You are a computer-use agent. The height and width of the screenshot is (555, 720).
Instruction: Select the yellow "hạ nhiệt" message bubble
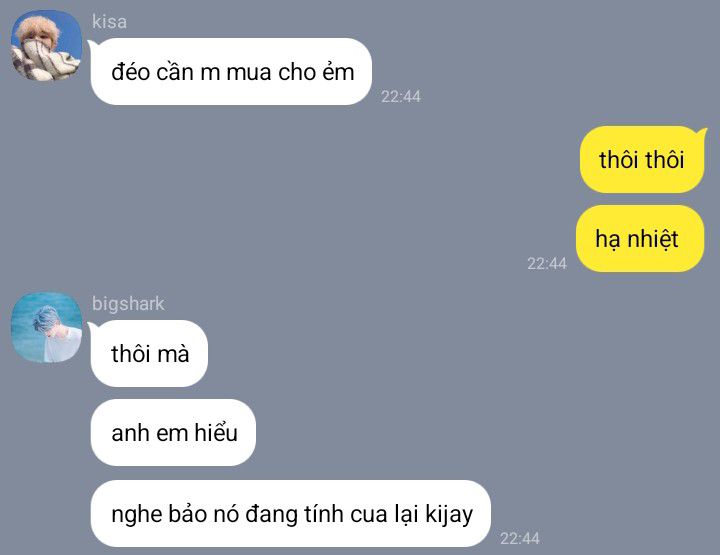tap(640, 239)
